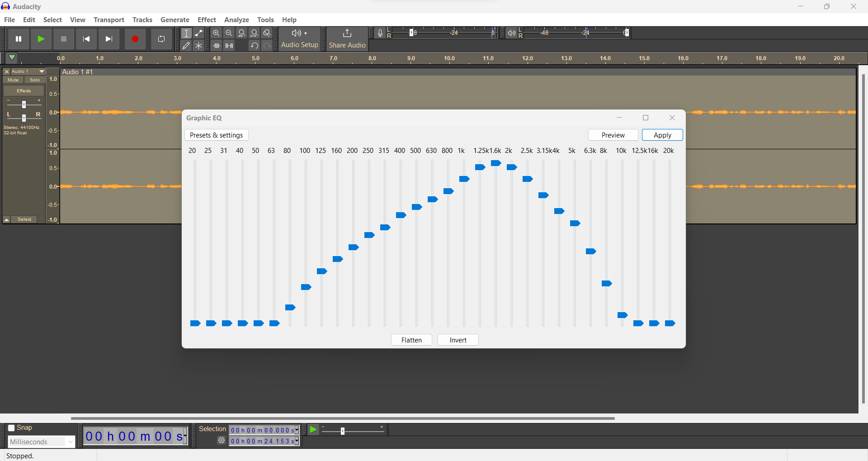
Task: Click the Zoom In icon
Action: (217, 33)
